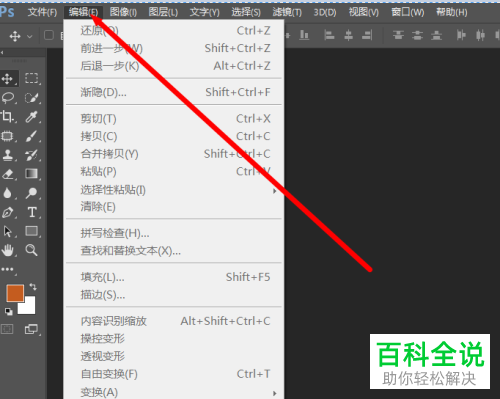This screenshot has width=500, height=399.
Task: Open the 选择(S) menu
Action: (246, 12)
